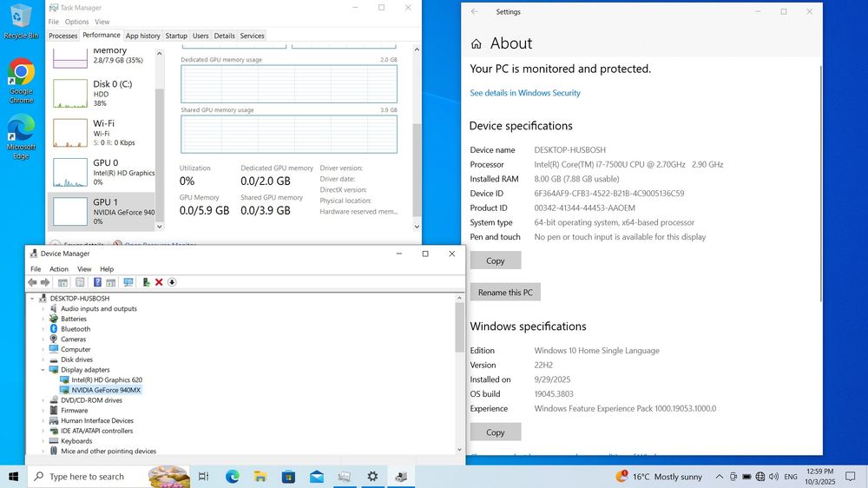Click the Device Manager icon on the taskbar
The width and height of the screenshot is (868, 488).
tap(401, 477)
